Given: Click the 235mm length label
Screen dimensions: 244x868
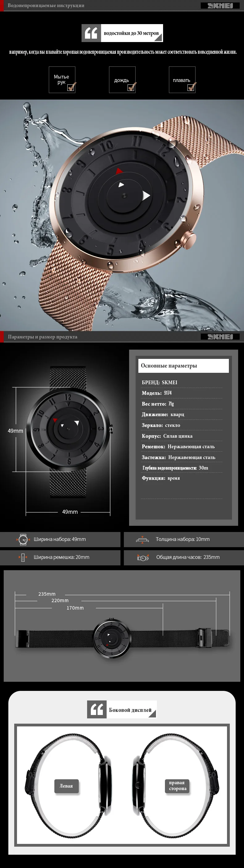Looking at the screenshot, I should click(47, 594).
